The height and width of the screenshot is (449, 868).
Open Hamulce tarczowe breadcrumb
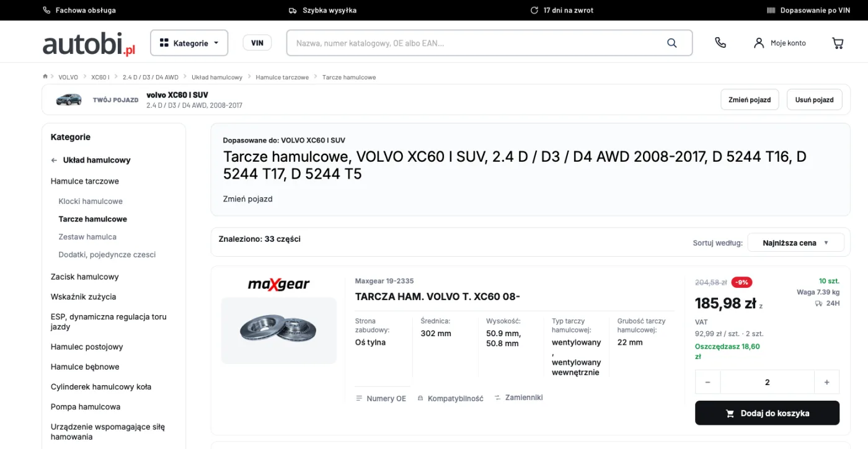pyautogui.click(x=282, y=77)
